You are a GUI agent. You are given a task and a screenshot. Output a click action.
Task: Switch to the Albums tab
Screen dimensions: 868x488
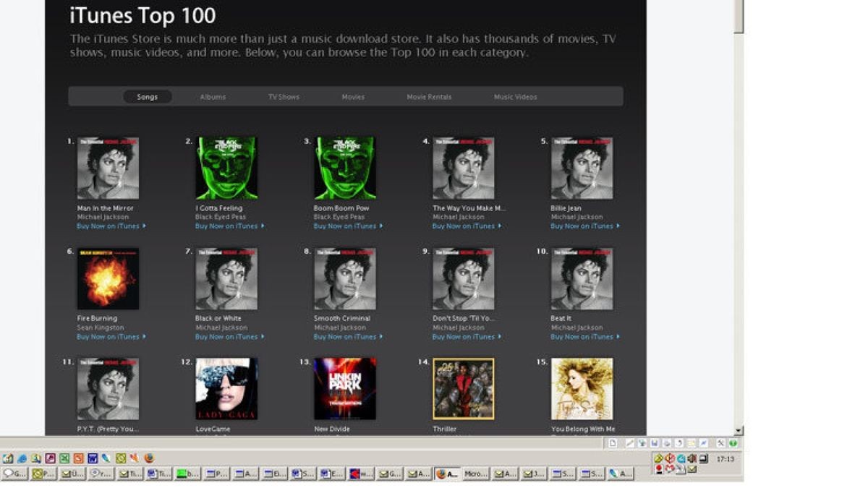point(213,97)
